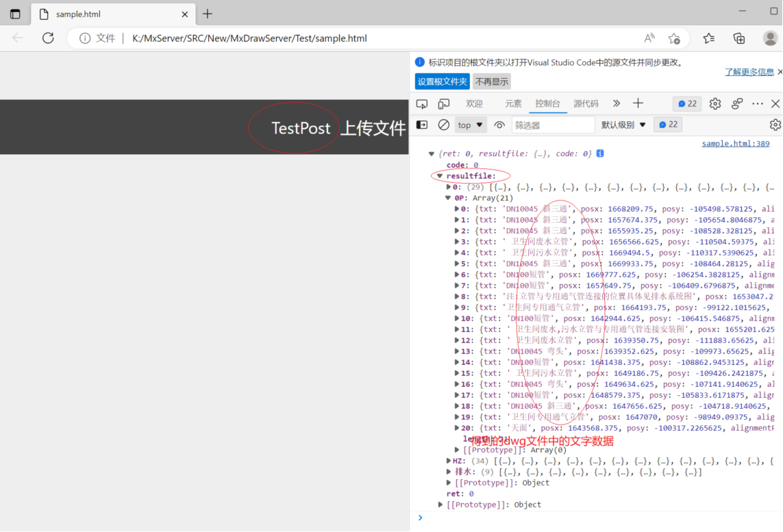Click the 设置根文件夹 button
This screenshot has height=532, width=783.
coord(442,81)
